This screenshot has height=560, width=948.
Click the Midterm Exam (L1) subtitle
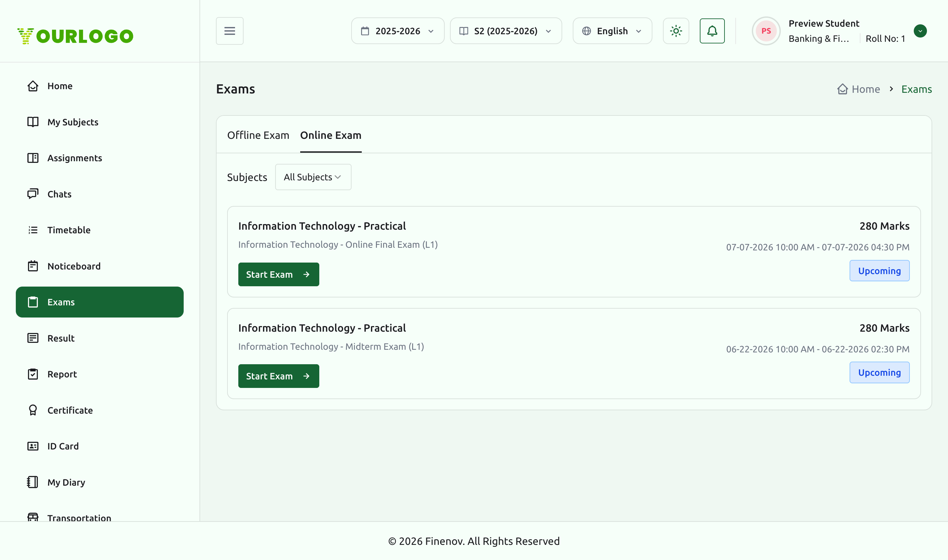tap(331, 346)
